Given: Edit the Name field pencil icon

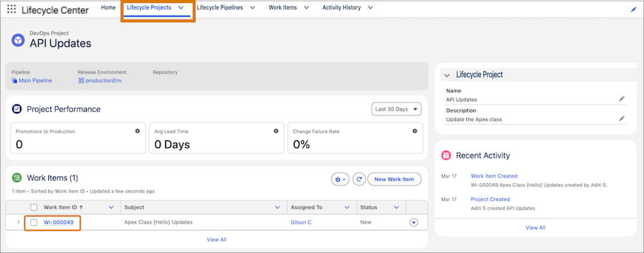Looking at the screenshot, I should click(x=621, y=99).
